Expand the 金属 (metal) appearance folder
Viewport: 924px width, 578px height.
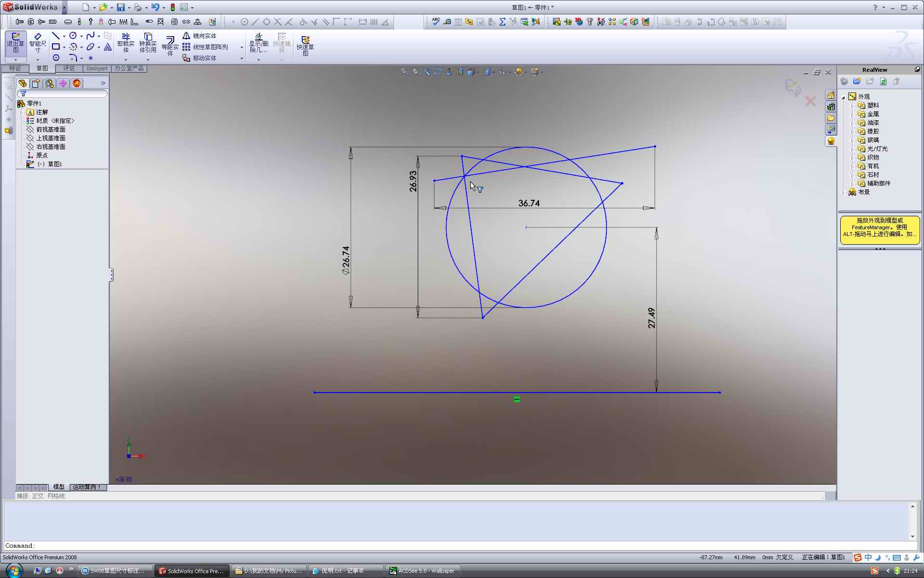[852, 115]
